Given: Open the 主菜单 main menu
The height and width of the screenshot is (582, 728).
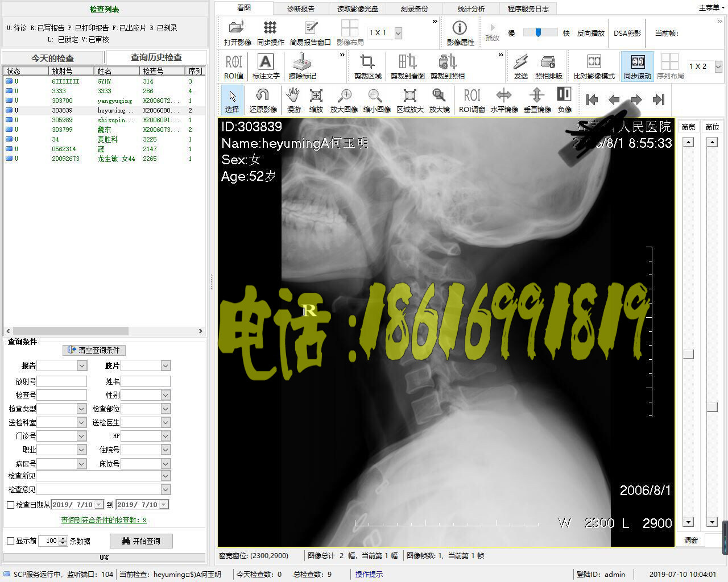Looking at the screenshot, I should click(x=712, y=7).
